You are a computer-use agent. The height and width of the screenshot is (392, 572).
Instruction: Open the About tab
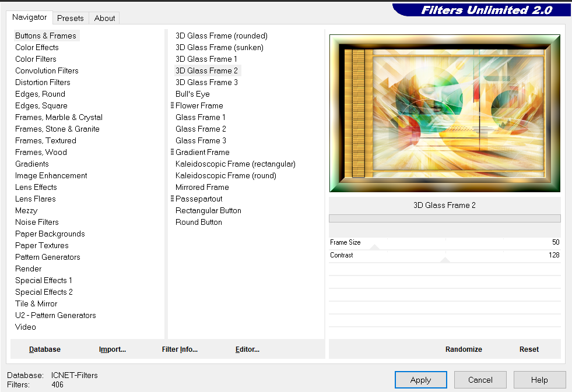105,18
